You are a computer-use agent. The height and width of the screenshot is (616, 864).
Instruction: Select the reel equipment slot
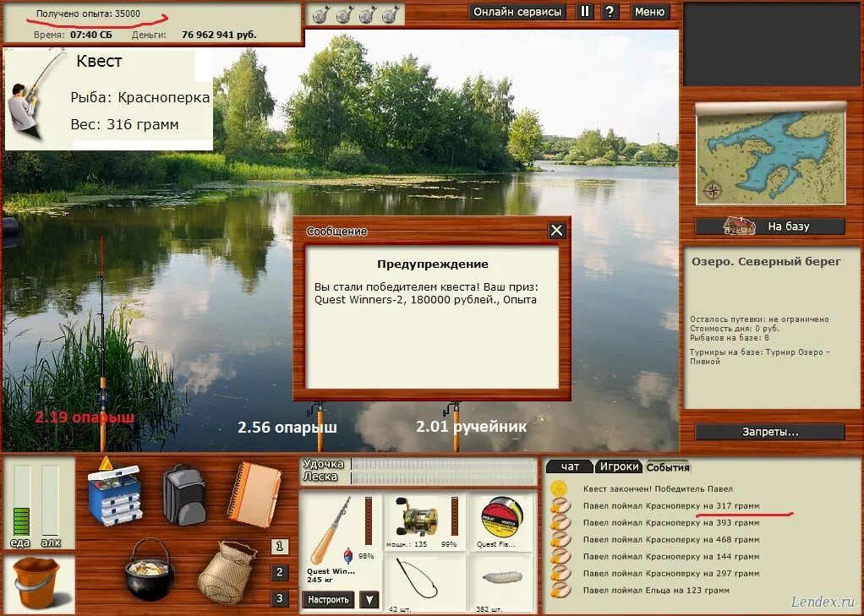[x=424, y=522]
